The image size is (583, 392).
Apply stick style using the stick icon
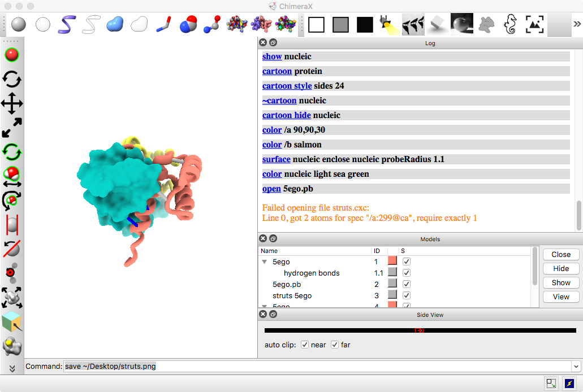(163, 24)
